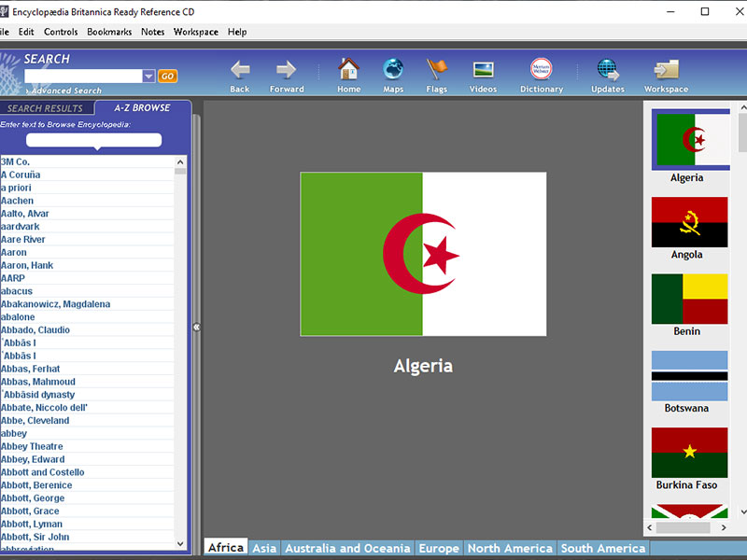Viewport: 747px width, 560px height.
Task: Select the Africa region tab
Action: pyautogui.click(x=226, y=548)
